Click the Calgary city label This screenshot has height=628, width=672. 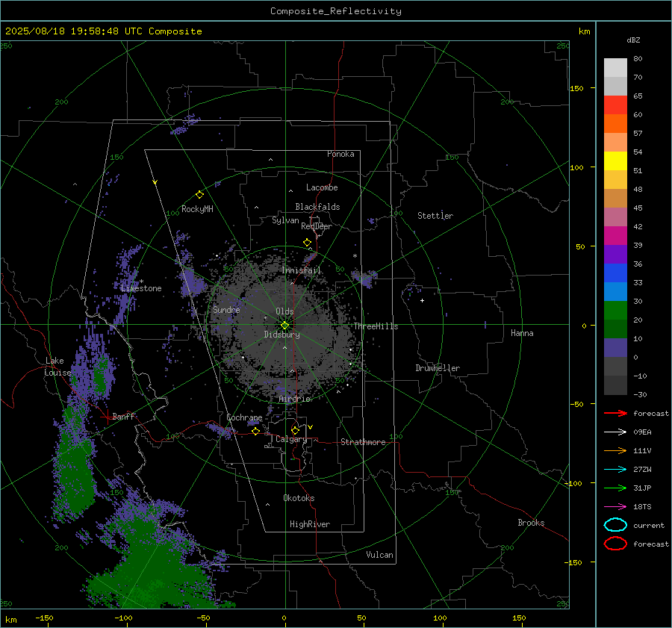[x=291, y=439]
